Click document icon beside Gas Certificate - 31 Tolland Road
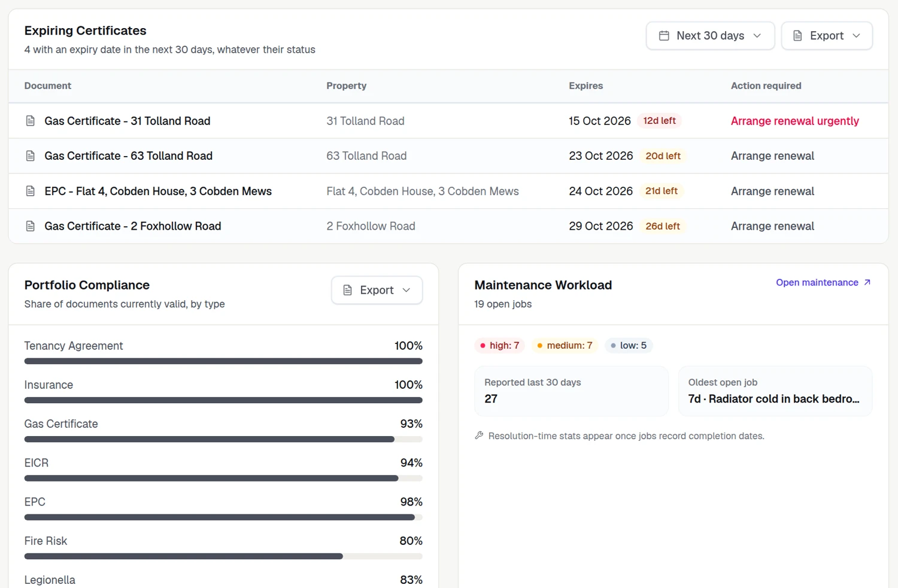 pos(31,121)
